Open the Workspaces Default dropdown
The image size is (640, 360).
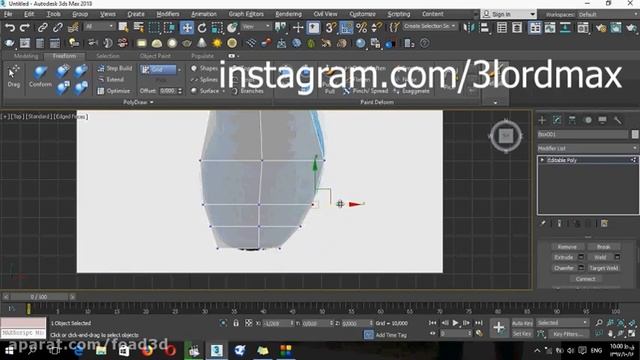tap(608, 15)
